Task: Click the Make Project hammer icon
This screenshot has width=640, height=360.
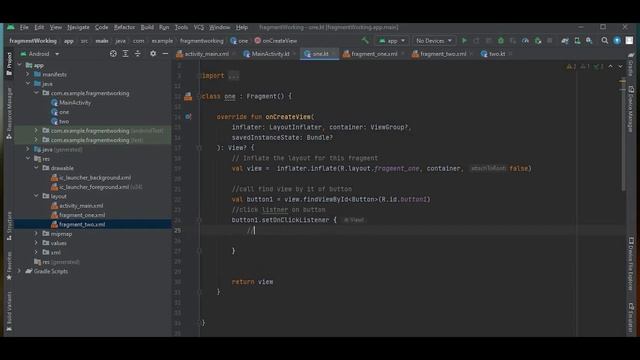Action: pyautogui.click(x=365, y=40)
